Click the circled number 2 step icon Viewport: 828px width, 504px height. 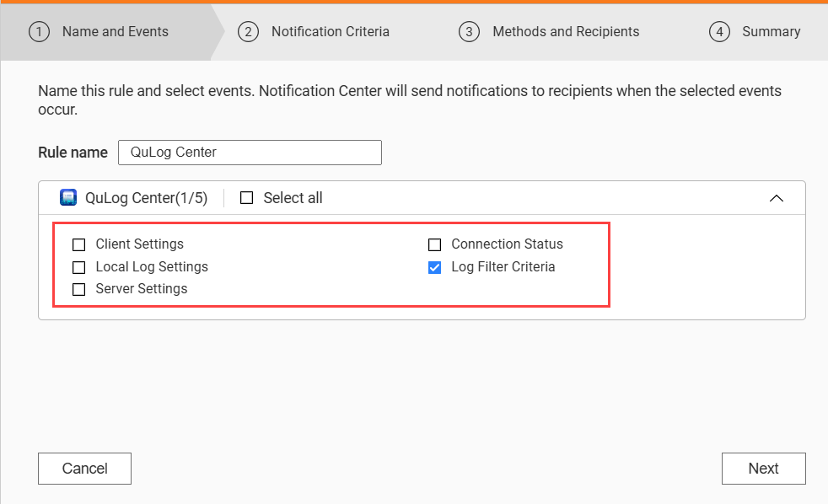pos(248,32)
